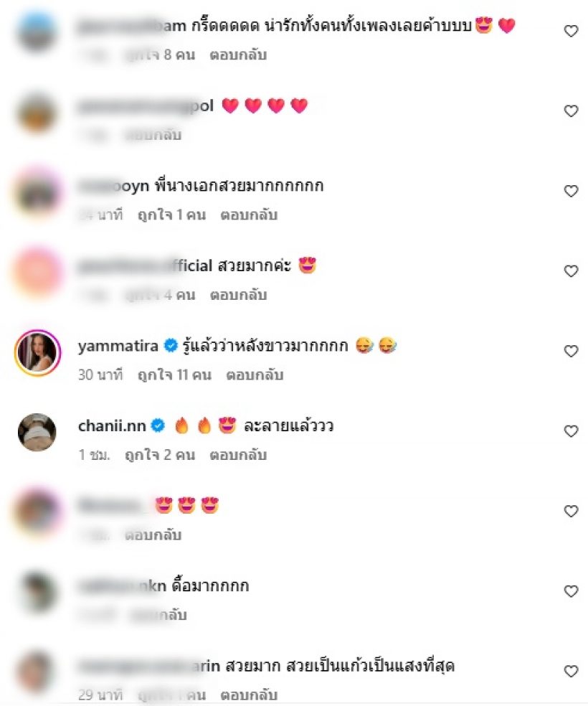Like the three heart-eyes emoji comment

(x=571, y=512)
